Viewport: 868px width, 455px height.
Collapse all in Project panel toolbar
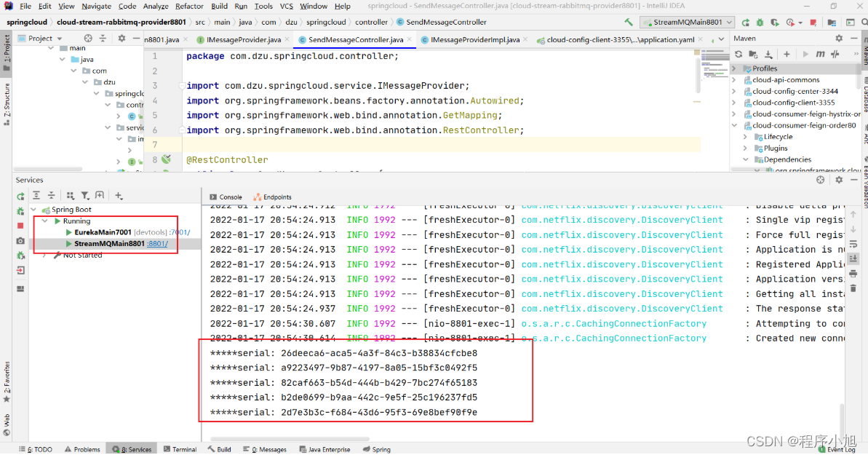pyautogui.click(x=103, y=39)
